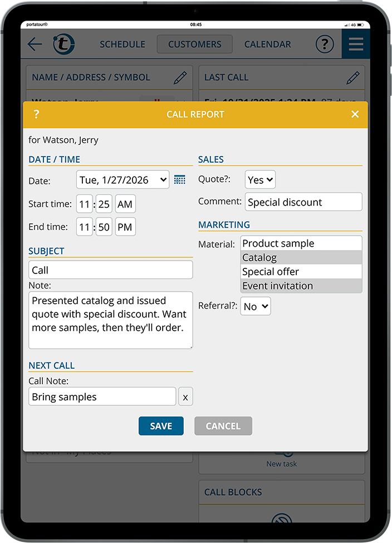Open the Referral dropdown

[256, 306]
